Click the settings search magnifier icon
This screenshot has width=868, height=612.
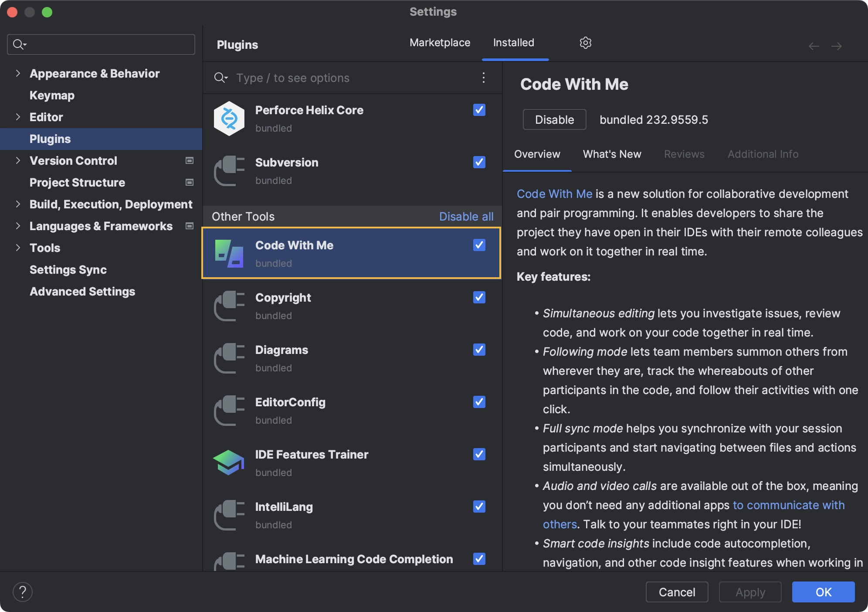(20, 44)
